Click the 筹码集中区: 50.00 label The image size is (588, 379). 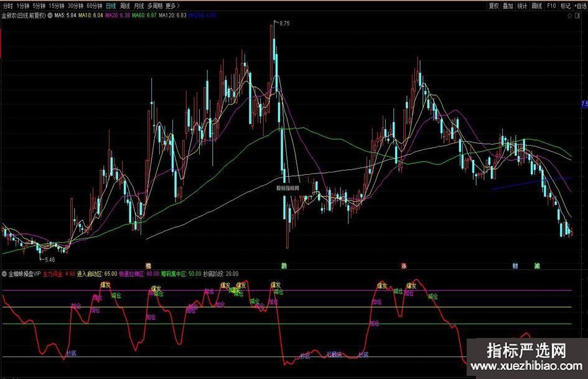click(x=182, y=274)
